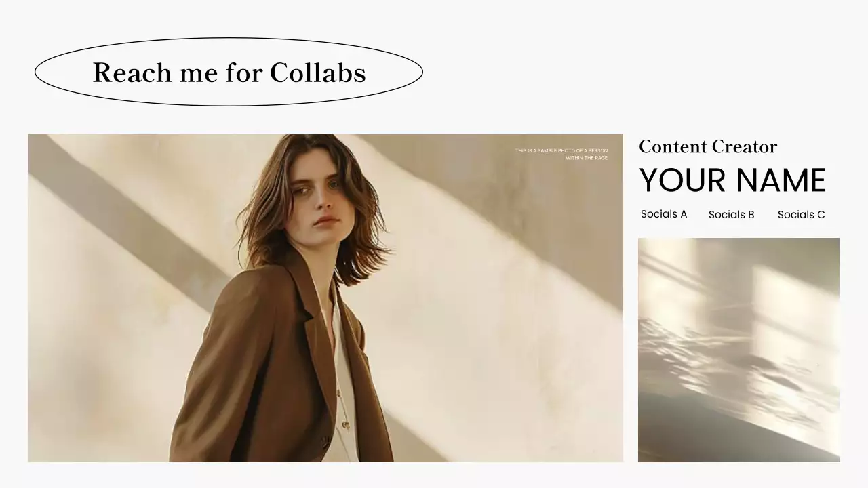The image size is (868, 488).
Task: Select the word "NAME" in the name title
Action: 781,180
